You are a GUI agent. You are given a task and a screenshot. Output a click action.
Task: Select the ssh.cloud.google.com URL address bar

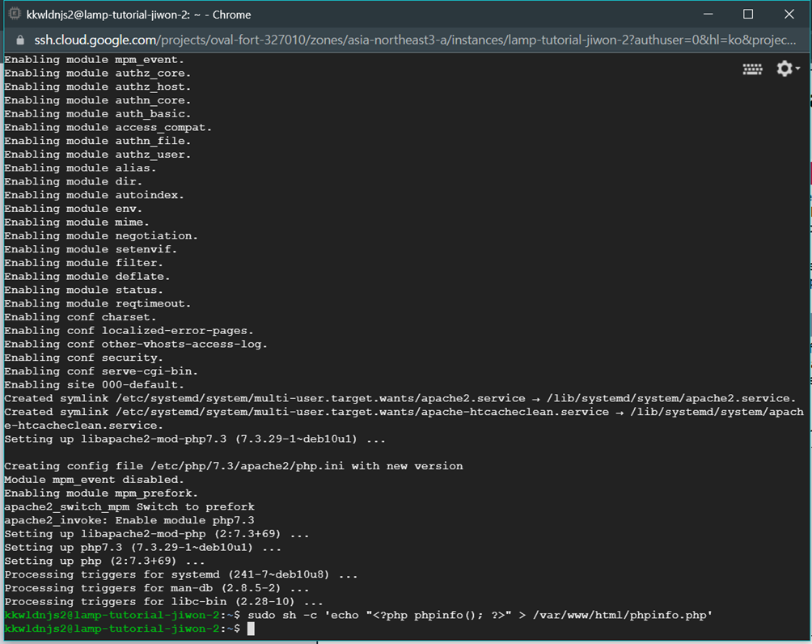coord(415,40)
